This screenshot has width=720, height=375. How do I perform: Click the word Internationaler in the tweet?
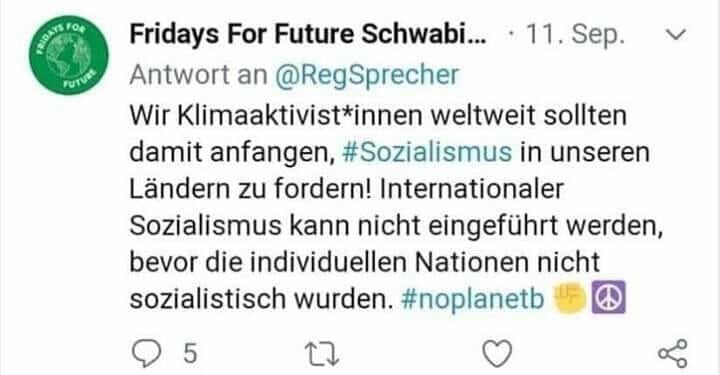pos(472,189)
